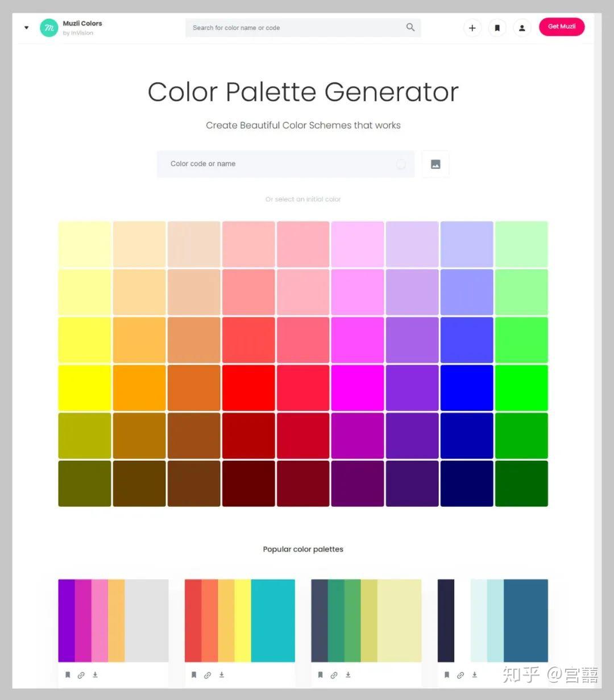Download the green-yellow palette
The width and height of the screenshot is (614, 700).
click(348, 675)
